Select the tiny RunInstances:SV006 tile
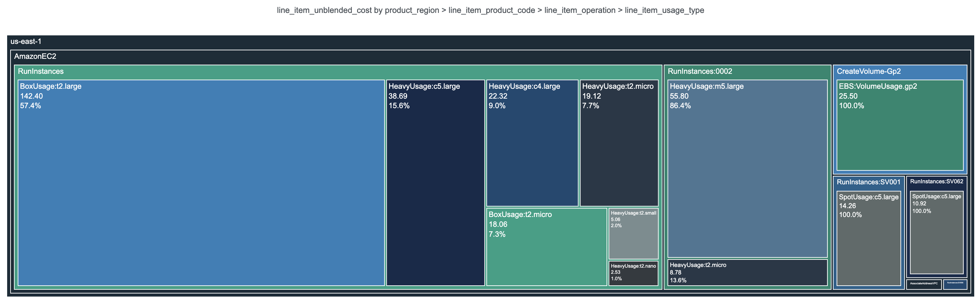 tap(955, 284)
